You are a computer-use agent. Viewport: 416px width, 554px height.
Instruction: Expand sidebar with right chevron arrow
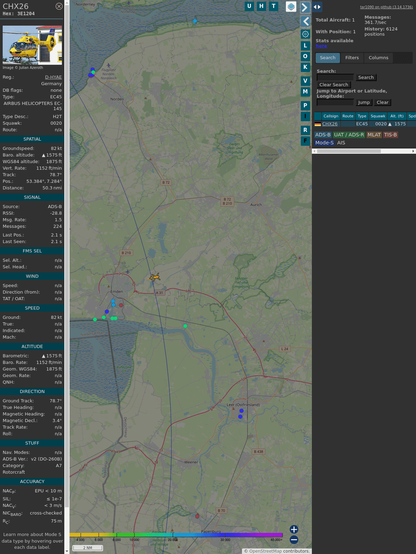click(x=305, y=7)
